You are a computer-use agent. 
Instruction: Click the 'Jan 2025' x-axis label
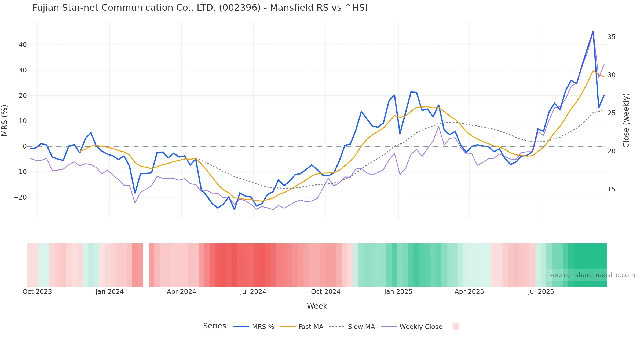tap(398, 292)
